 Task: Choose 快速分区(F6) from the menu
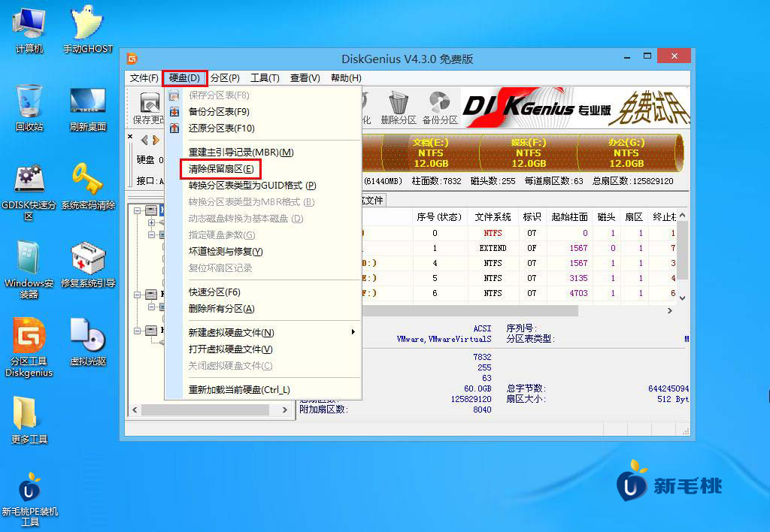[263, 292]
